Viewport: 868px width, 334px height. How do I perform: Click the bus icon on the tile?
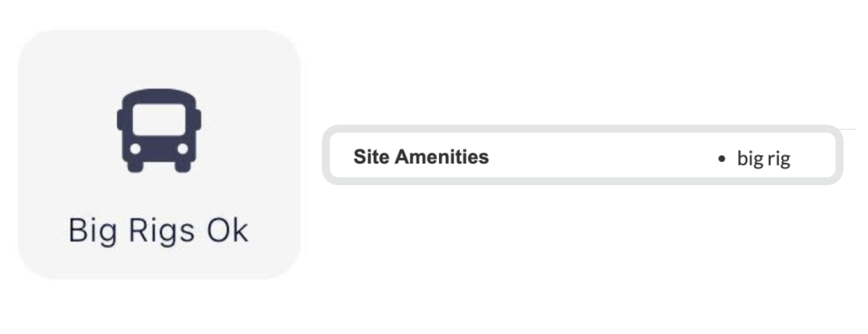159,130
